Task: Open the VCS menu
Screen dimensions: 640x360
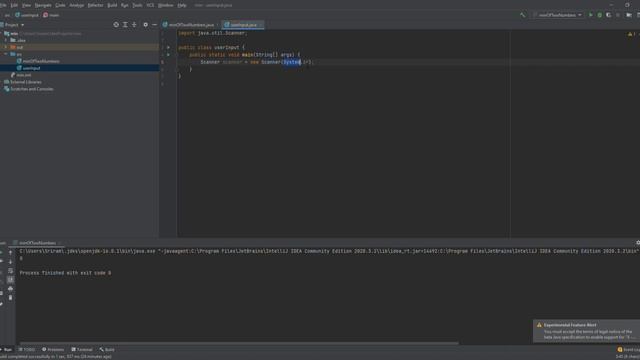Action: 150,5
